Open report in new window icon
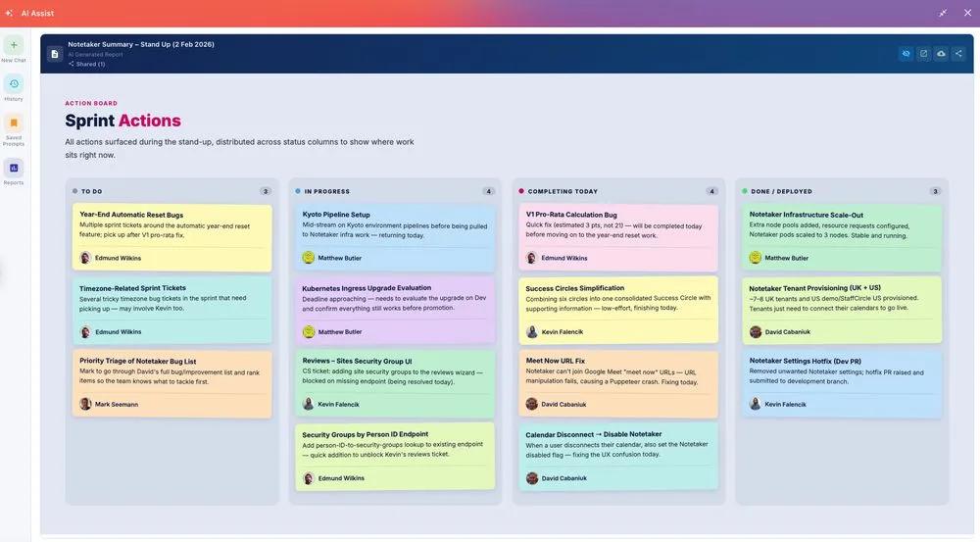This screenshot has height=542, width=980. pyautogui.click(x=923, y=54)
